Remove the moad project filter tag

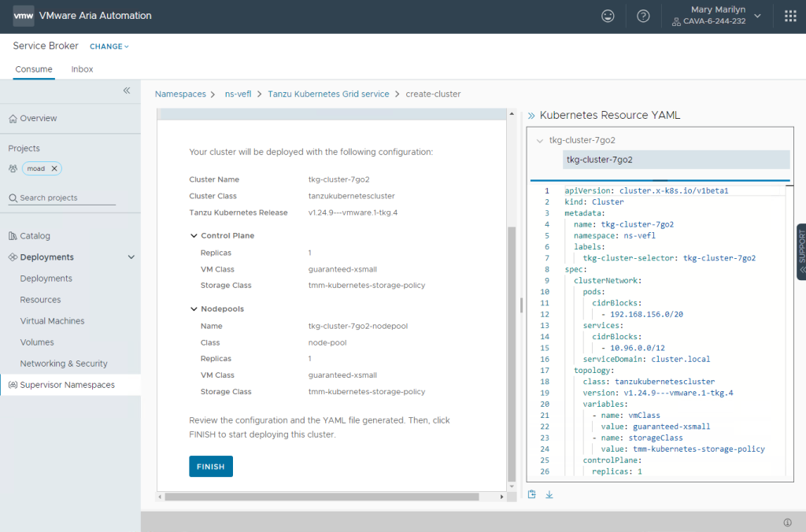click(x=54, y=168)
